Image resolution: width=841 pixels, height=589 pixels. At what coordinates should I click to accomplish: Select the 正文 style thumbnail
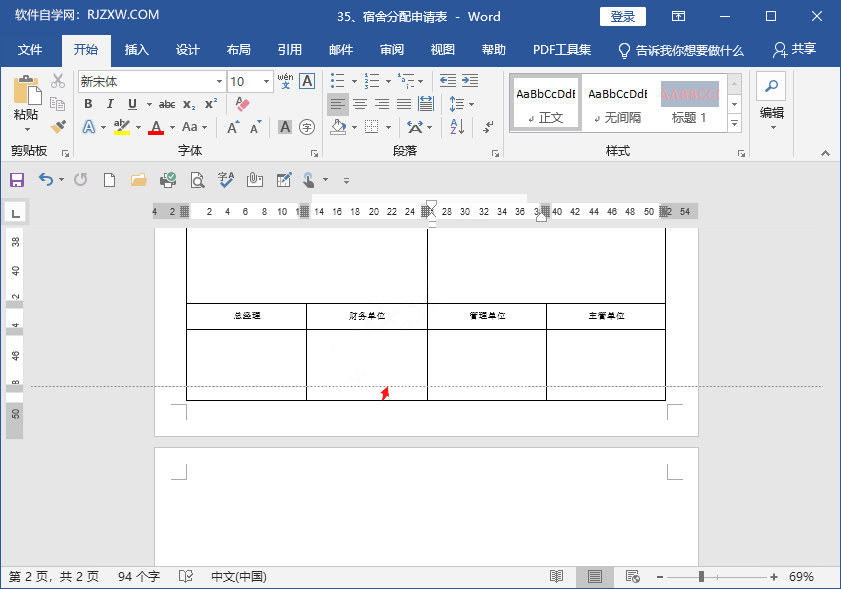click(x=544, y=102)
